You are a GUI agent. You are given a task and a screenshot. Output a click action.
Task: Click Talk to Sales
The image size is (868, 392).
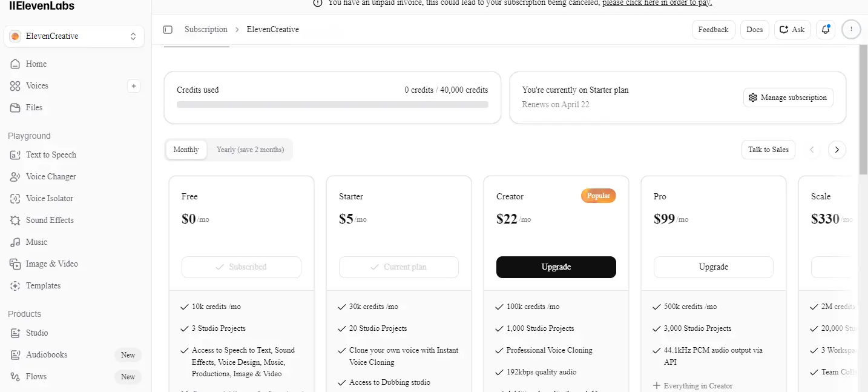pyautogui.click(x=768, y=150)
